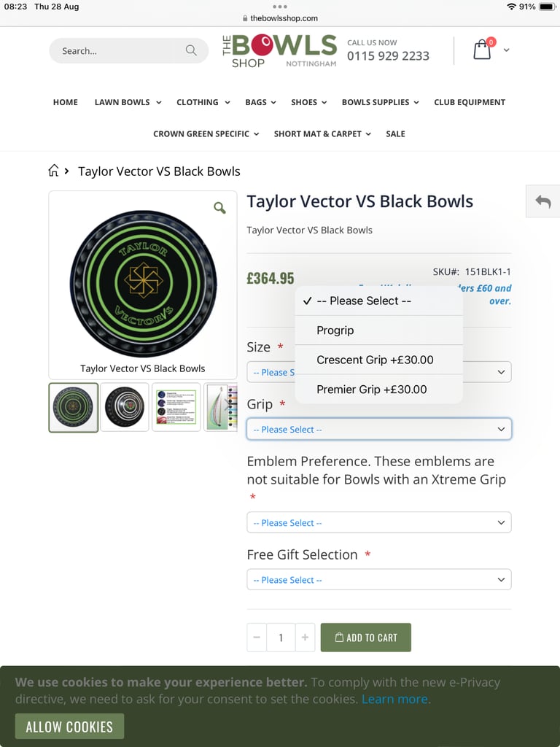Click the Allow Cookies button
Screen dimensions: 560x747
point(69,727)
